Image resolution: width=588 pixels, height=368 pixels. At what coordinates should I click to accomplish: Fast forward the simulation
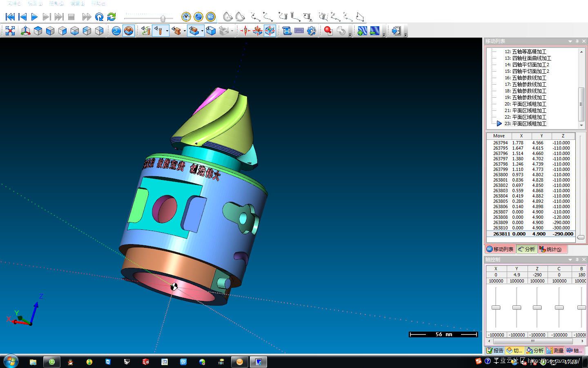tap(87, 17)
